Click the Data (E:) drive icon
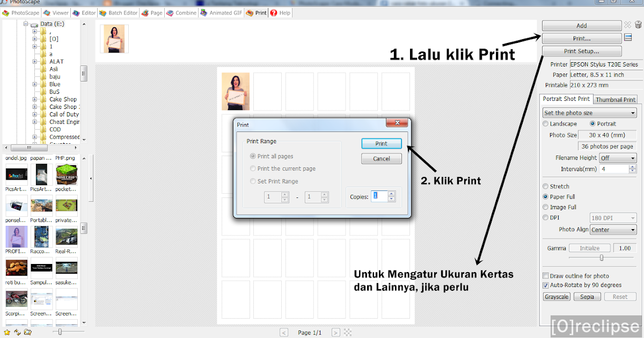The width and height of the screenshot is (644, 338). 35,24
